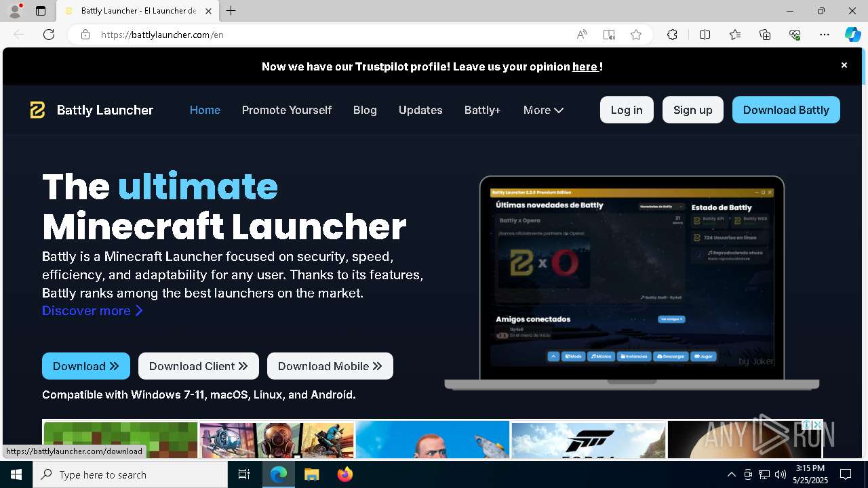Open Browser essentials icon
868x488 pixels.
[x=795, y=35]
